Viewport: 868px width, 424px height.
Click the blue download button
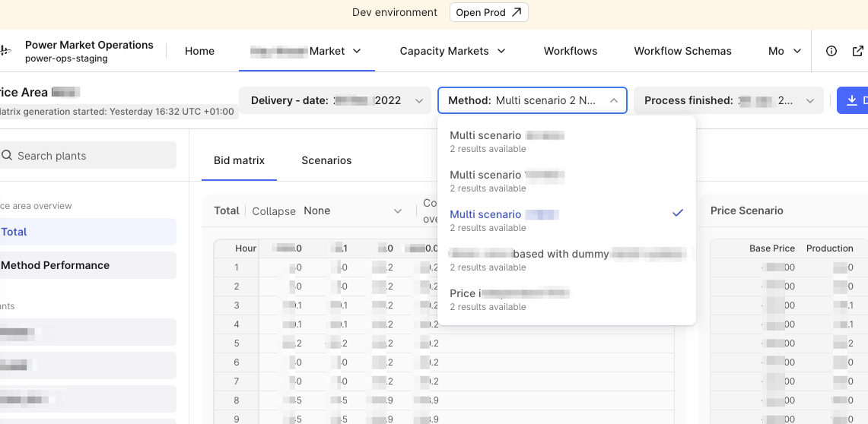coord(853,100)
